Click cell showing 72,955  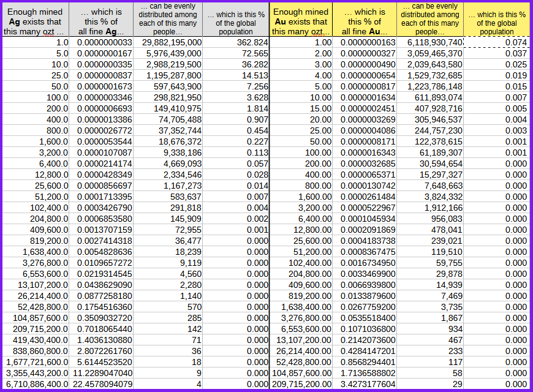click(x=168, y=230)
